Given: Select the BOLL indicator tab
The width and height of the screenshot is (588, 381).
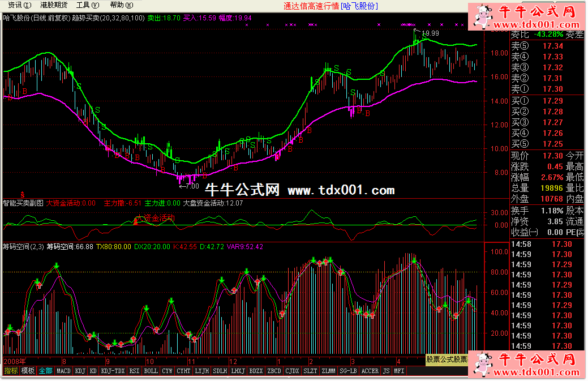Looking at the screenshot, I should (x=151, y=371).
